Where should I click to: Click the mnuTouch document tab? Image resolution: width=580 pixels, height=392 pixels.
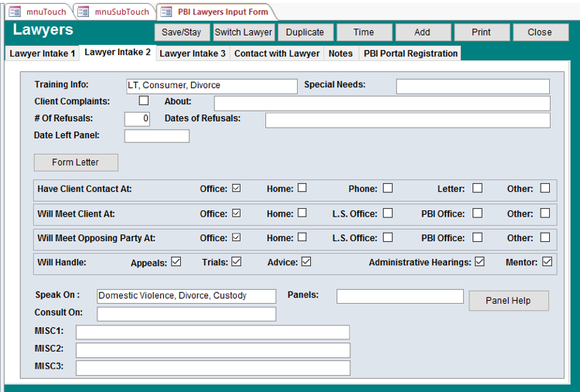(39, 12)
